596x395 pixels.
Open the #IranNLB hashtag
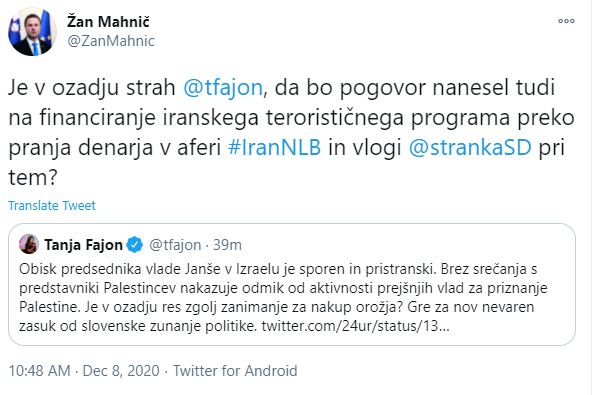pyautogui.click(x=274, y=147)
